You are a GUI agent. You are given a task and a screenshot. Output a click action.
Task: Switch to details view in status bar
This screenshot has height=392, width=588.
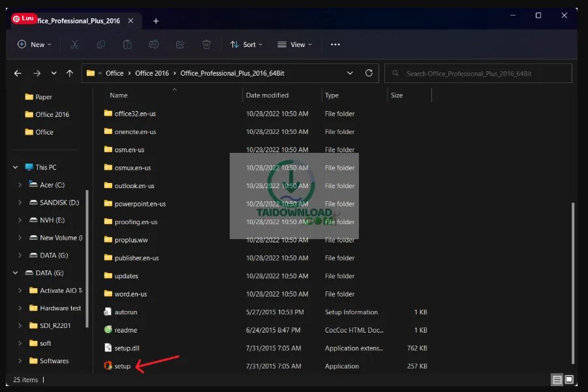click(x=557, y=380)
